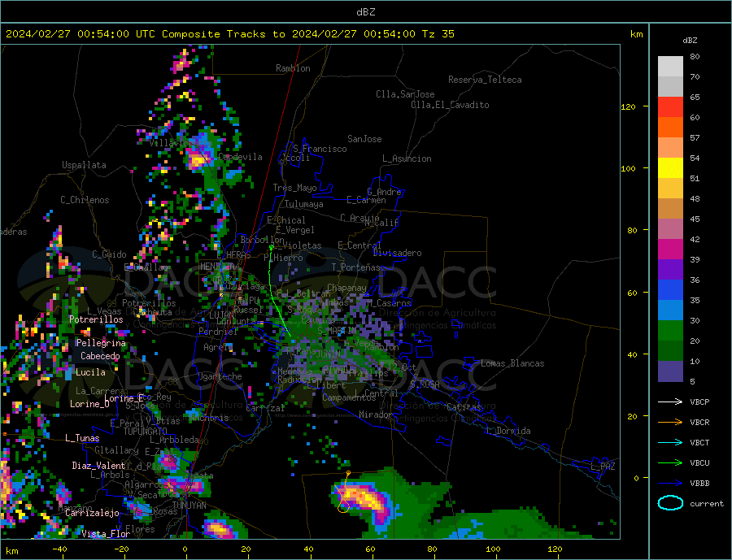The image size is (732, 560).
Task: Click the 'Tz 35' text in header
Action: pyautogui.click(x=438, y=34)
